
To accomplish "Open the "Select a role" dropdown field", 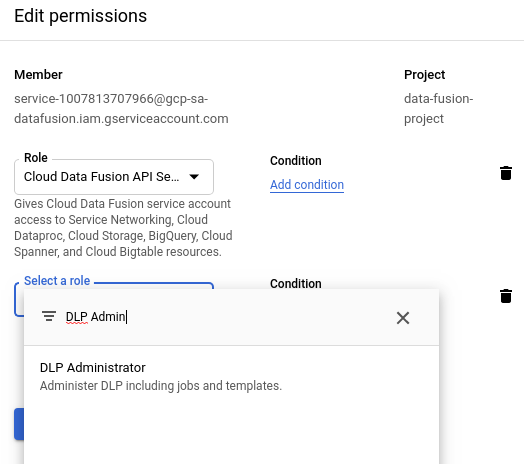I will pyautogui.click(x=19, y=299).
